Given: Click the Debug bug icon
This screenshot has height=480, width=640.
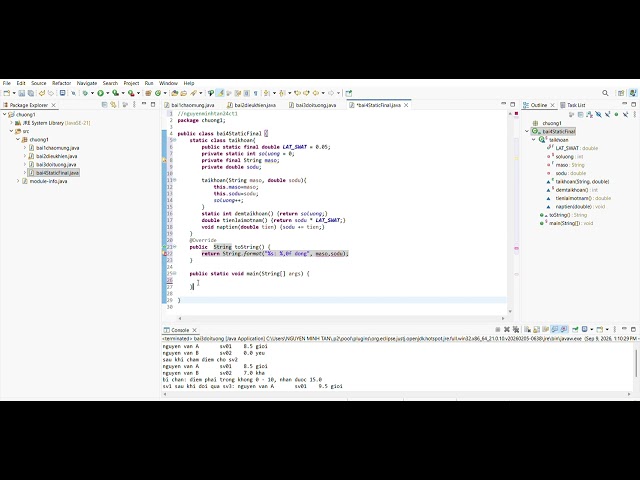Looking at the screenshot, I should click(85, 93).
